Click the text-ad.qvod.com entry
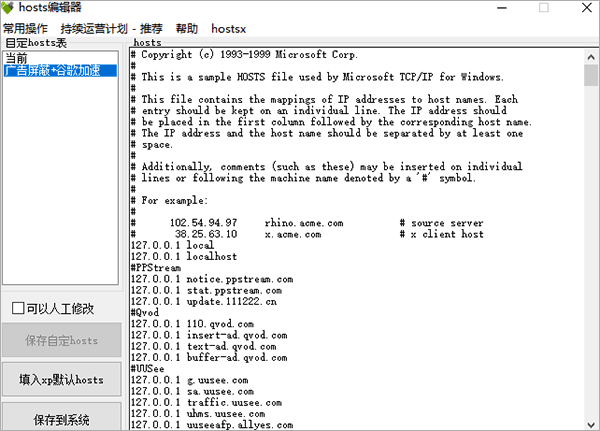The width and height of the screenshot is (600, 431). 204,346
